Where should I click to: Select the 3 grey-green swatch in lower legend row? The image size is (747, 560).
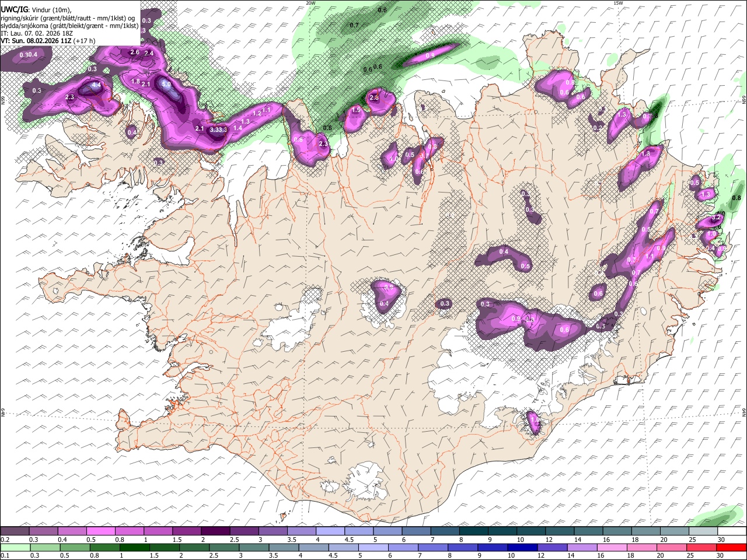pos(254,547)
